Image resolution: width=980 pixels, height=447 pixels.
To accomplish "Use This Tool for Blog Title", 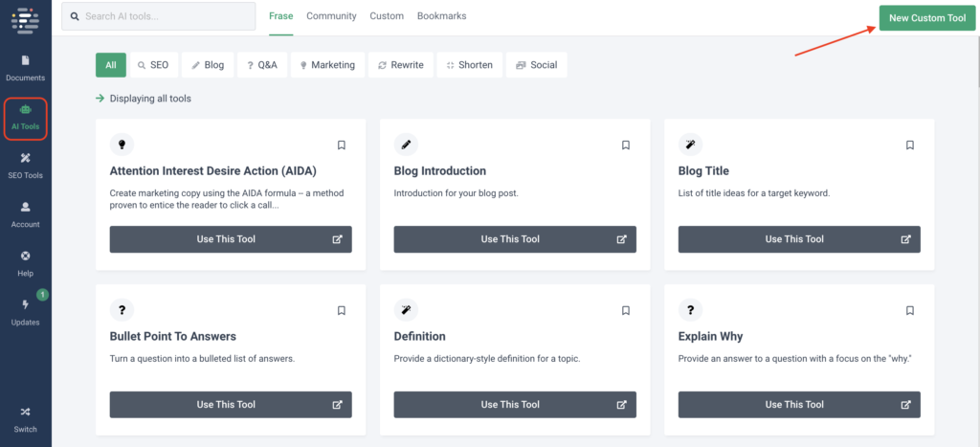I will [799, 239].
